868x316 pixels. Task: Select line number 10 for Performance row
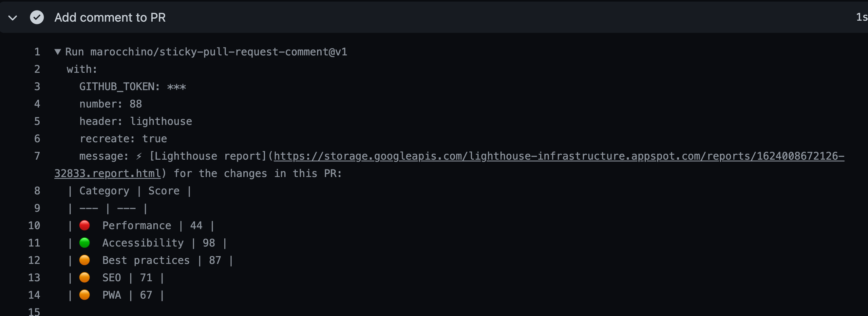tap(34, 225)
